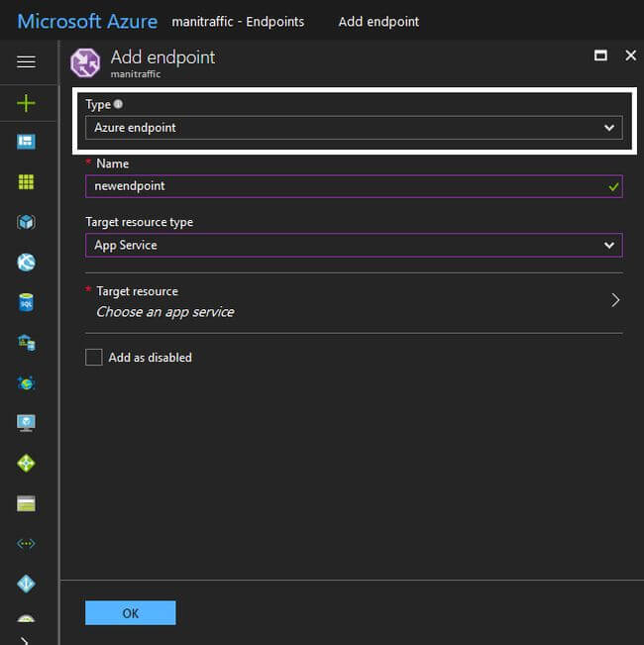Open the Type dropdown for Azure endpoint

(354, 128)
